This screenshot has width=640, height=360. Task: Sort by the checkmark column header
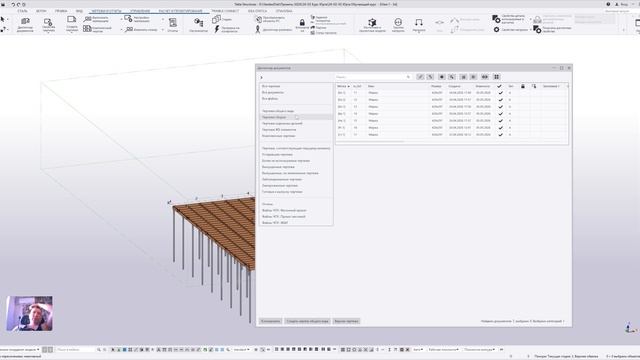[x=500, y=86]
